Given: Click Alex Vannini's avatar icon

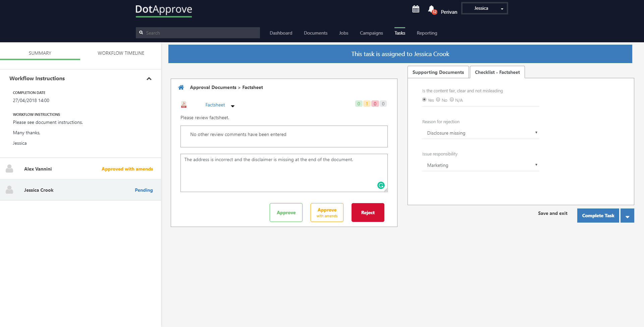Looking at the screenshot, I should 9,169.
